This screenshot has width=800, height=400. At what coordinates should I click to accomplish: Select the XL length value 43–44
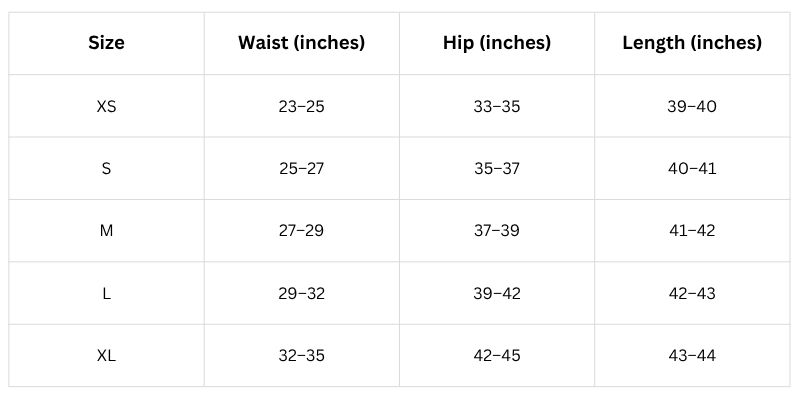(692, 356)
